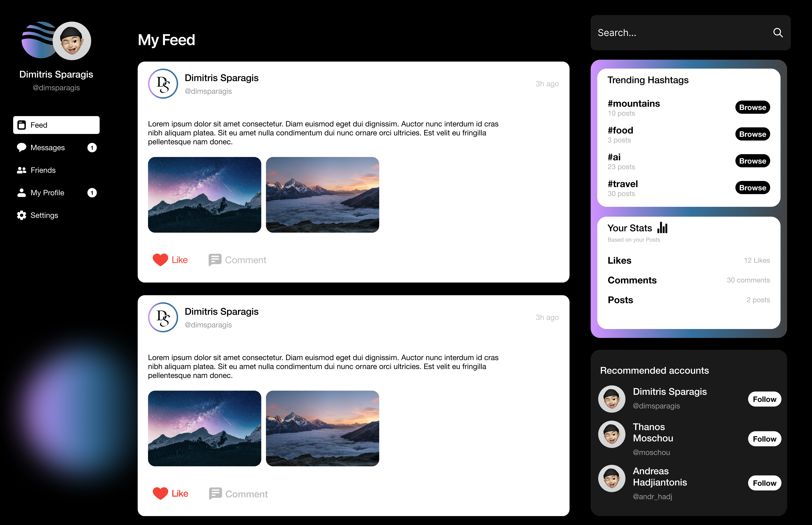The image size is (812, 525).
Task: Open the starry night mountain photo in first post
Action: [204, 195]
